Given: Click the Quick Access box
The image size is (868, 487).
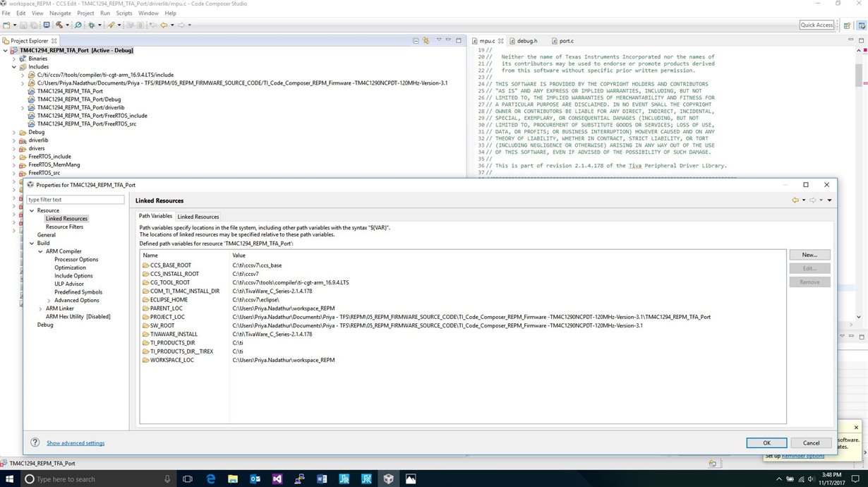Looking at the screenshot, I should point(817,25).
